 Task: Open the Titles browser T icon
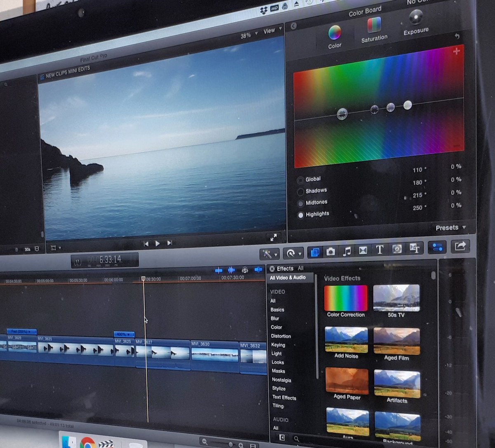(379, 250)
